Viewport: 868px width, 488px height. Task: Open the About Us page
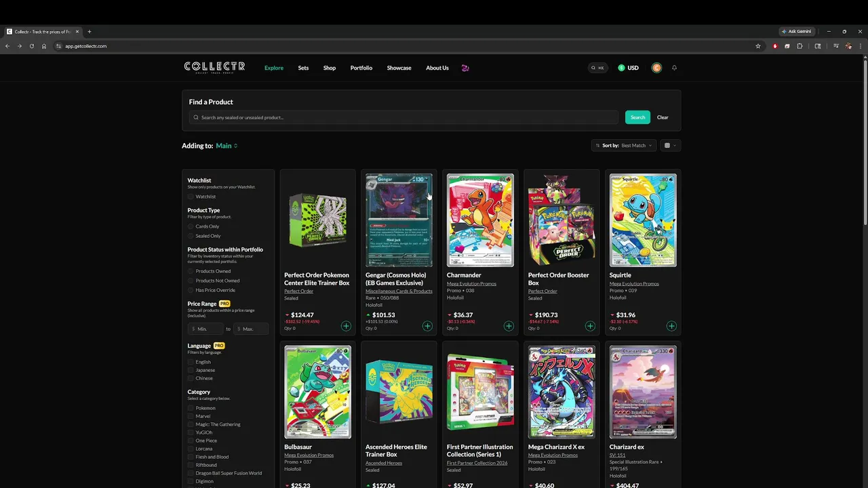coord(437,68)
